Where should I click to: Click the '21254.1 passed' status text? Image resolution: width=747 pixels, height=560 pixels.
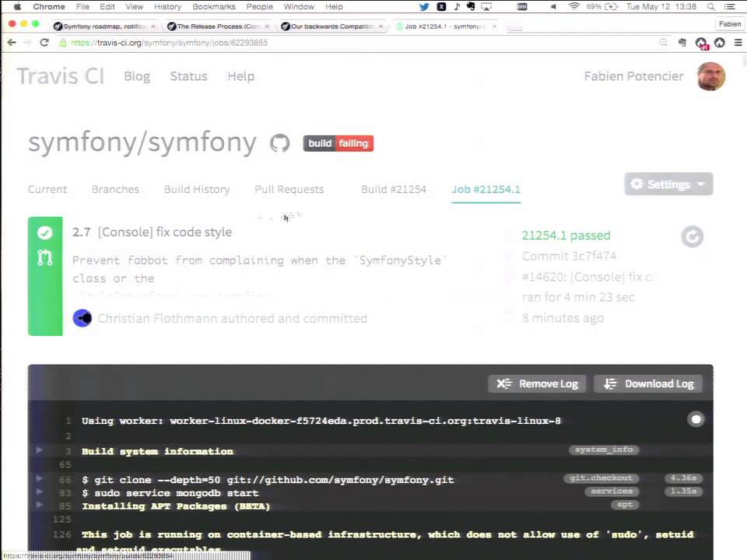tap(566, 235)
